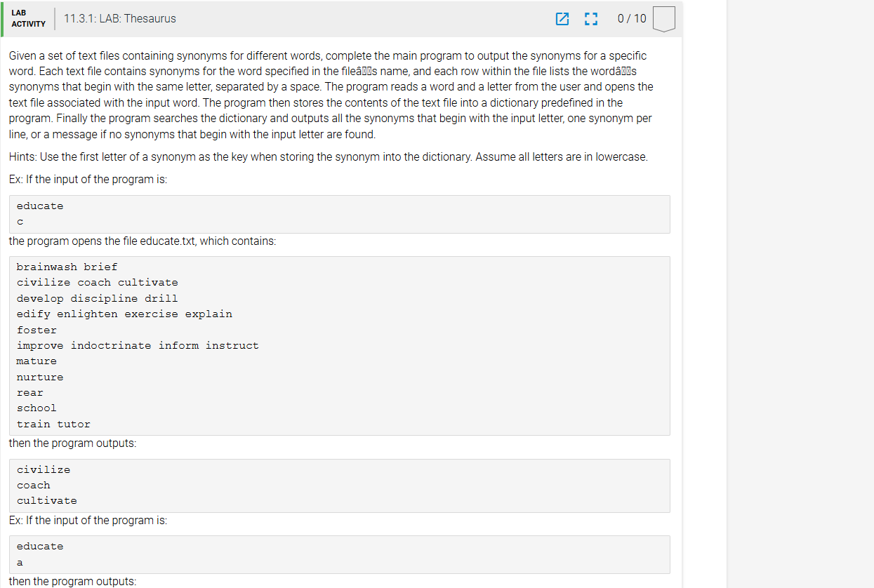Click the completion bookmark badge icon
This screenshot has height=588, width=874.
coord(663,19)
